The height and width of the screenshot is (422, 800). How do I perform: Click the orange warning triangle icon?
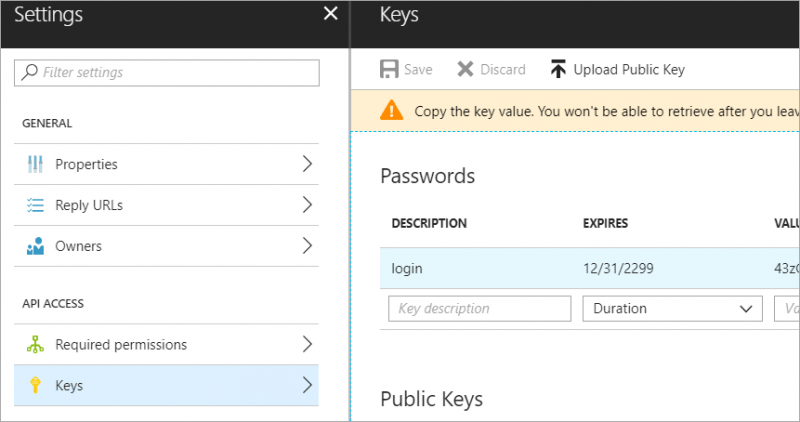[x=391, y=111]
